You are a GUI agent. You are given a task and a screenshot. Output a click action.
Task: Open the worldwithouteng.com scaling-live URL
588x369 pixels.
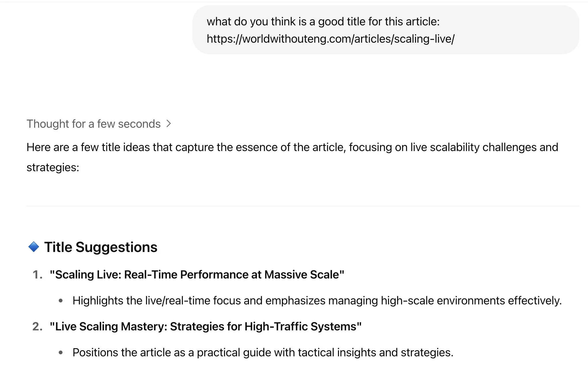coord(331,39)
